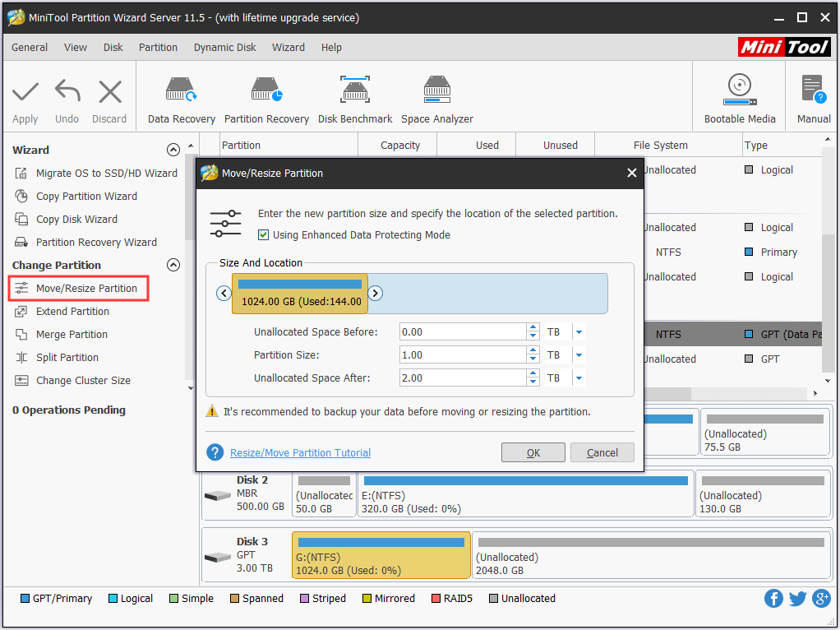Screen dimensions: 840x630
Task: Open the General menu
Action: pyautogui.click(x=30, y=47)
